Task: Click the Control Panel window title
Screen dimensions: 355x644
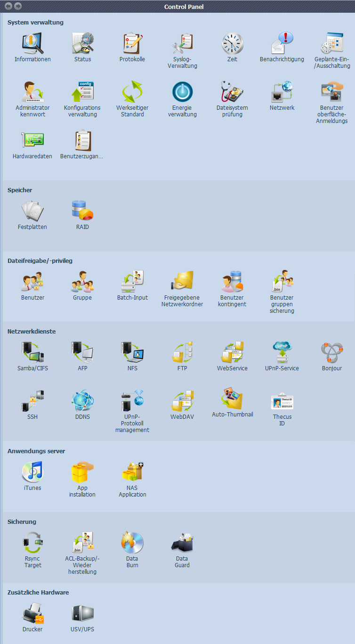Action: click(x=184, y=7)
